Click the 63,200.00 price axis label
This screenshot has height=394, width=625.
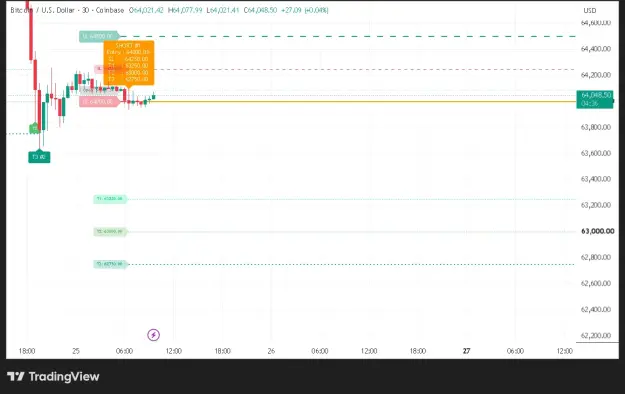[x=596, y=205]
